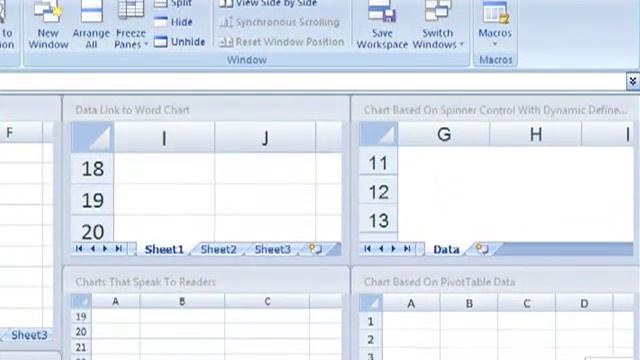Switch to the Data sheet tab
640x360 pixels.
[x=446, y=249]
